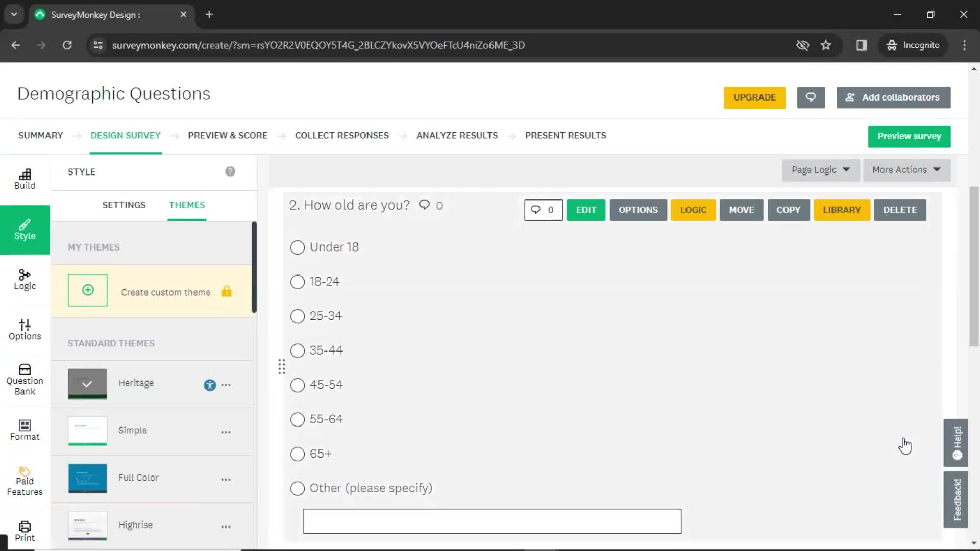The height and width of the screenshot is (551, 980).
Task: Select Other please specify option
Action: (297, 488)
